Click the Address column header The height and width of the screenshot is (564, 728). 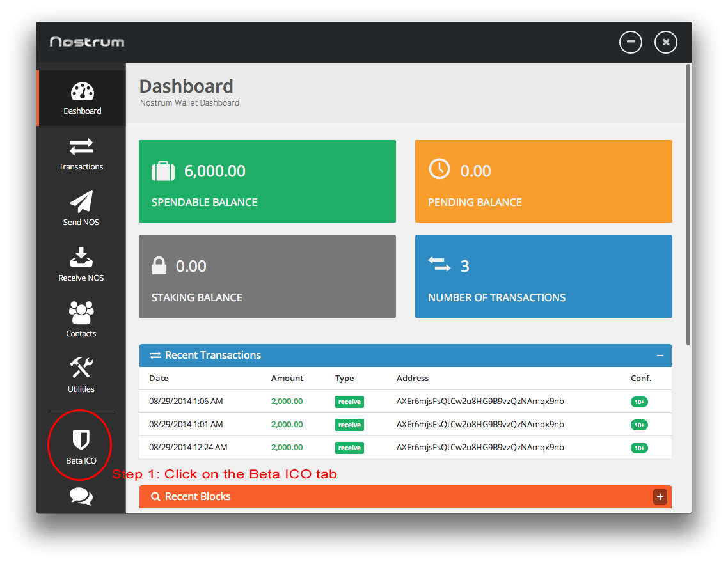click(412, 379)
